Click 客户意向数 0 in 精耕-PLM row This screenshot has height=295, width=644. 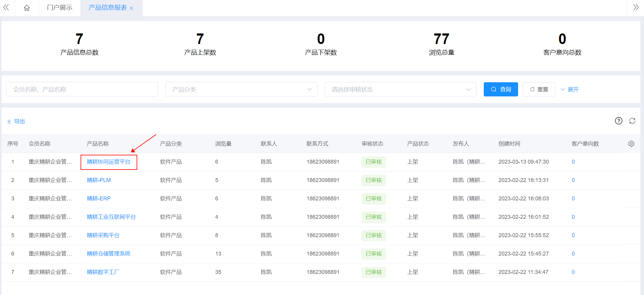coord(573,180)
